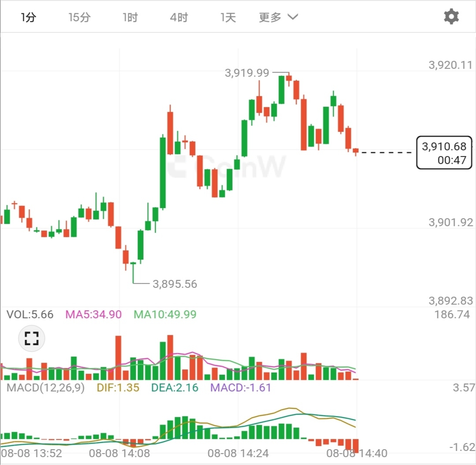Tap the fullscreen expand chart icon

[32, 339]
